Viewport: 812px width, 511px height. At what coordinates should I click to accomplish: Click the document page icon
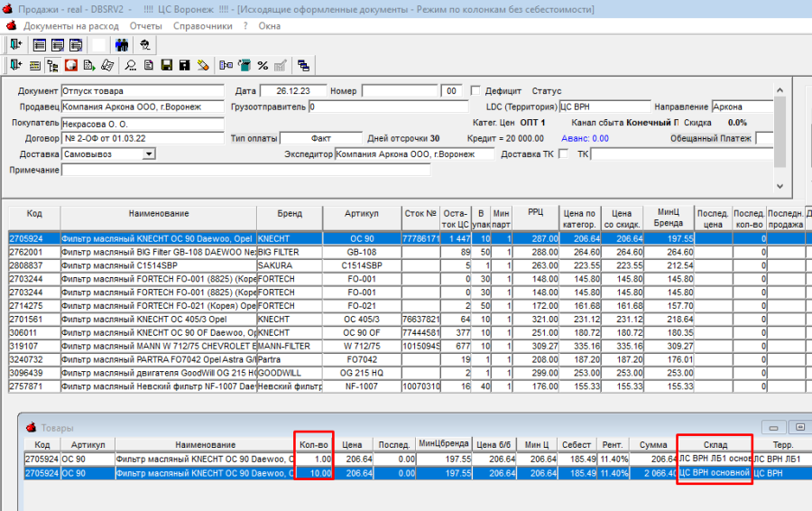tap(149, 65)
